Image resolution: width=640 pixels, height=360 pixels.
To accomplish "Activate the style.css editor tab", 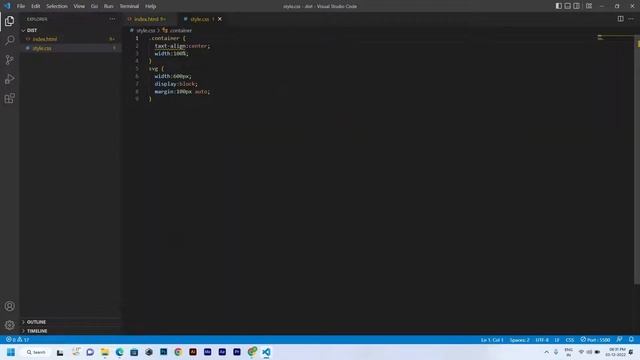I will coord(199,19).
